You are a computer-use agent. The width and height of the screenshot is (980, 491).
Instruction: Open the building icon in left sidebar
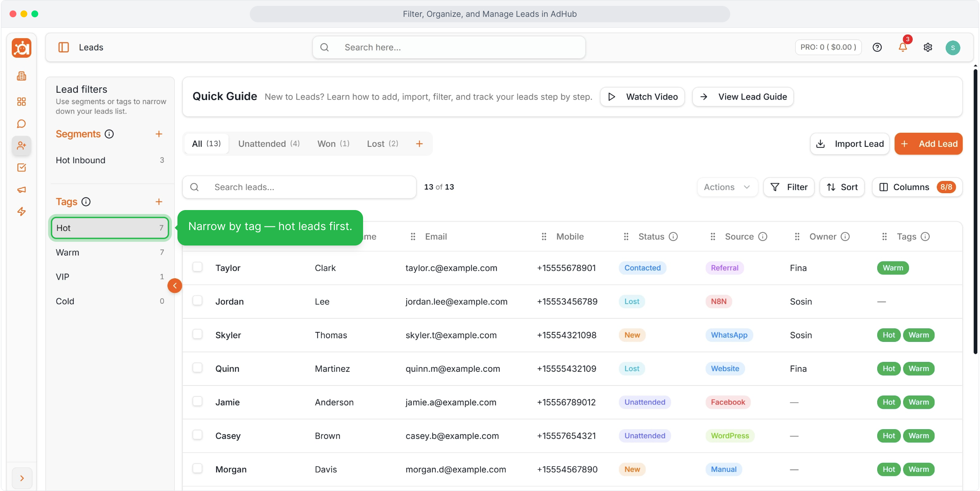click(21, 76)
